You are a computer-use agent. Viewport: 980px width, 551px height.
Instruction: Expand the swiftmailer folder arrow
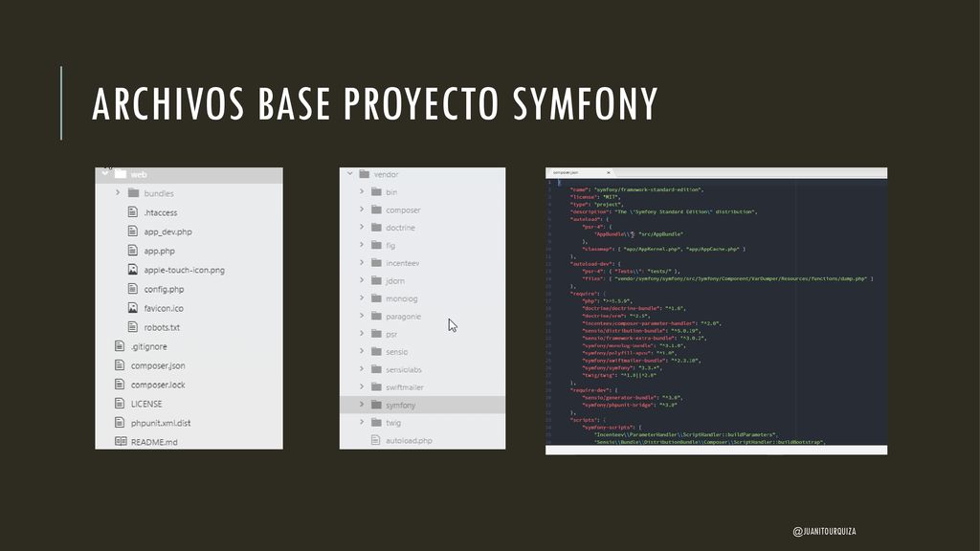click(x=362, y=386)
